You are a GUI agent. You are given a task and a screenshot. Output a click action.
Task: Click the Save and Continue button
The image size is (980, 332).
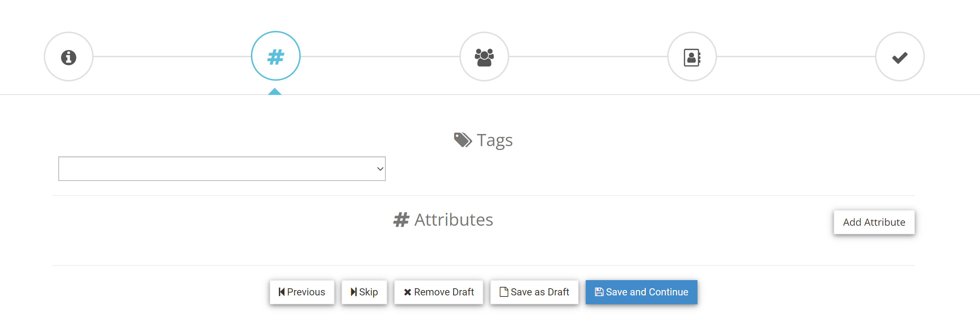click(641, 292)
